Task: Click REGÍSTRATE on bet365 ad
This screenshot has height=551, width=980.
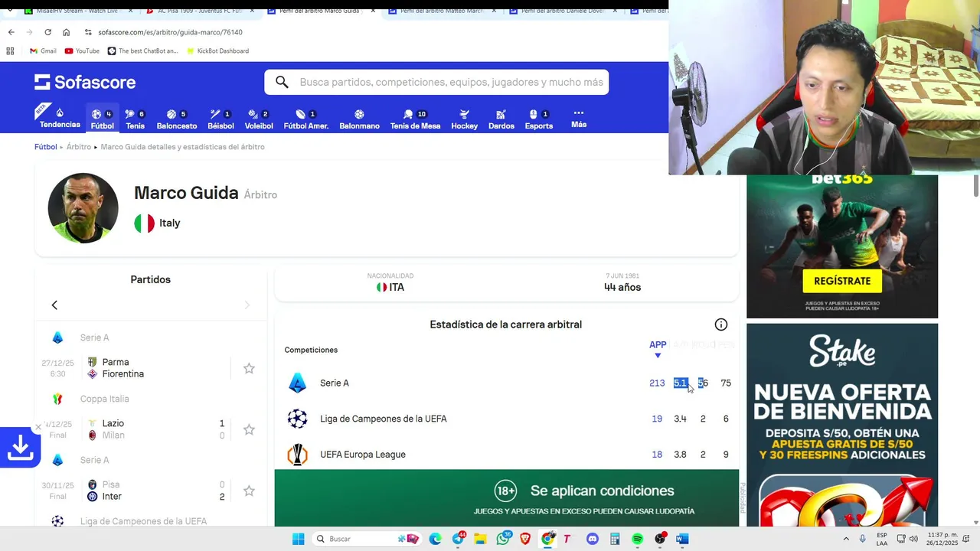Action: pyautogui.click(x=842, y=281)
